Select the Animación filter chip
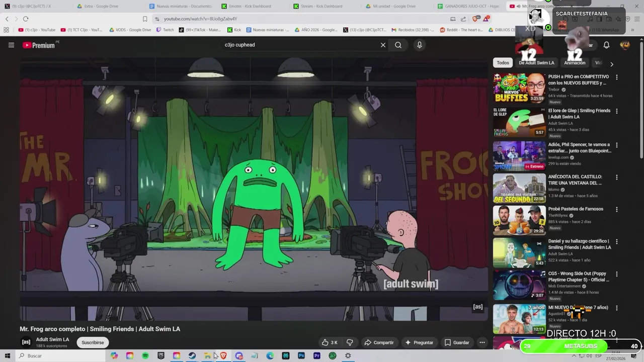644x362 pixels. coord(575,63)
